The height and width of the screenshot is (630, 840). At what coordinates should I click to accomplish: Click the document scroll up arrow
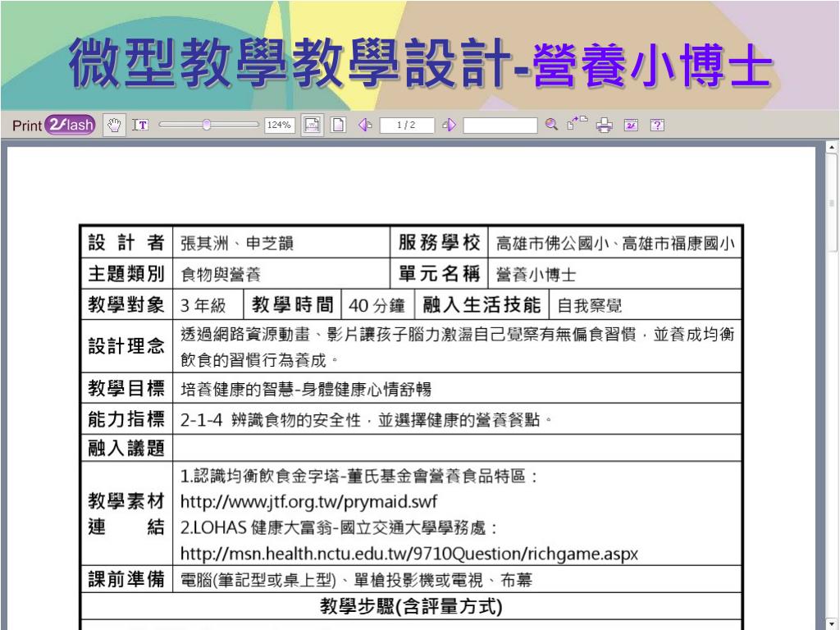point(832,146)
